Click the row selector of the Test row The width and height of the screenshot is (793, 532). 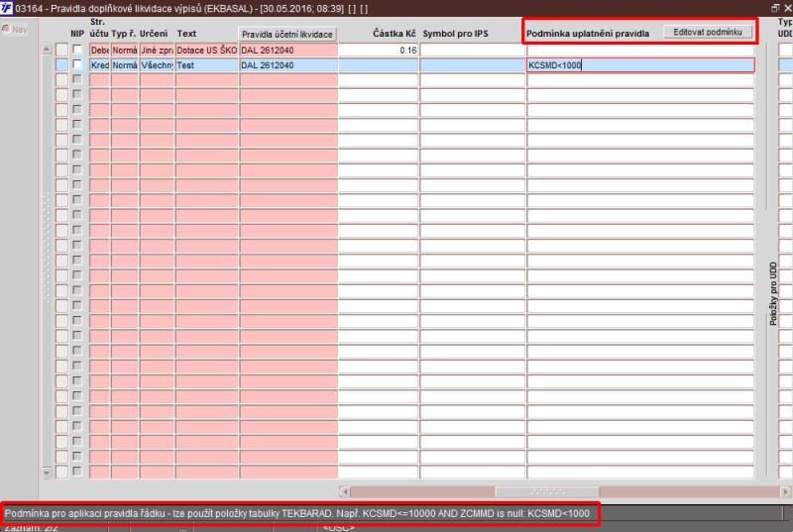pyautogui.click(x=61, y=65)
